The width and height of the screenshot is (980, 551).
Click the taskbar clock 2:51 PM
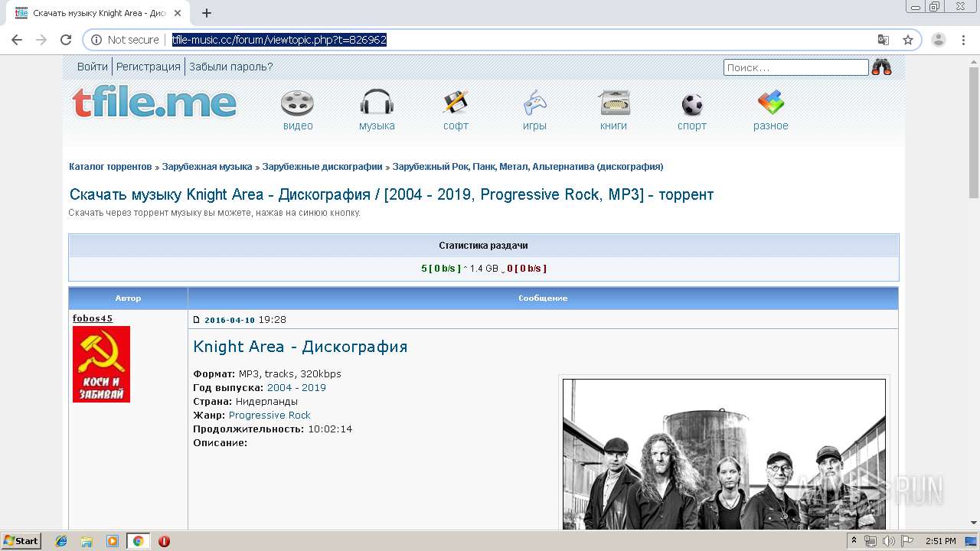pos(940,541)
